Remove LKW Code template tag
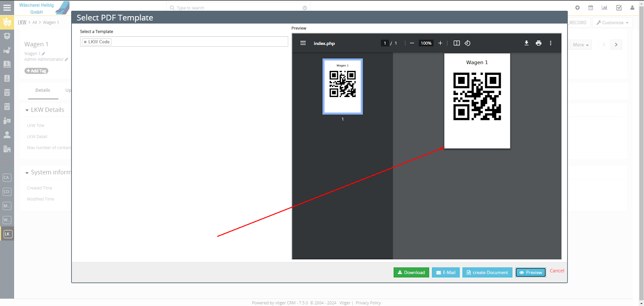The image size is (644, 306). (x=85, y=42)
